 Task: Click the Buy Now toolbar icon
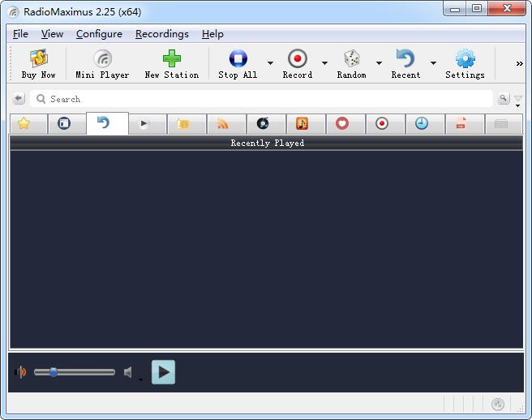point(38,64)
